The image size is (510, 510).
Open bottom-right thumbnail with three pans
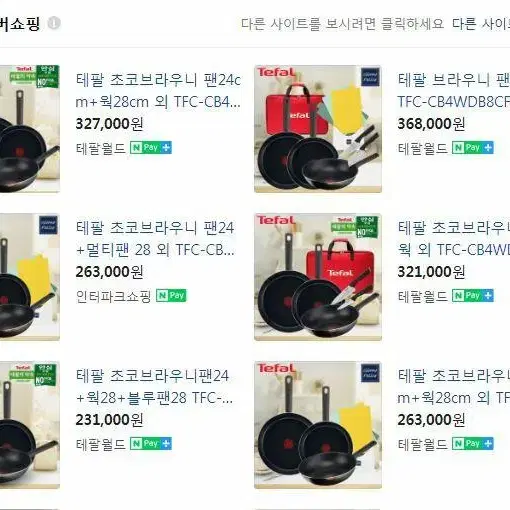318,425
